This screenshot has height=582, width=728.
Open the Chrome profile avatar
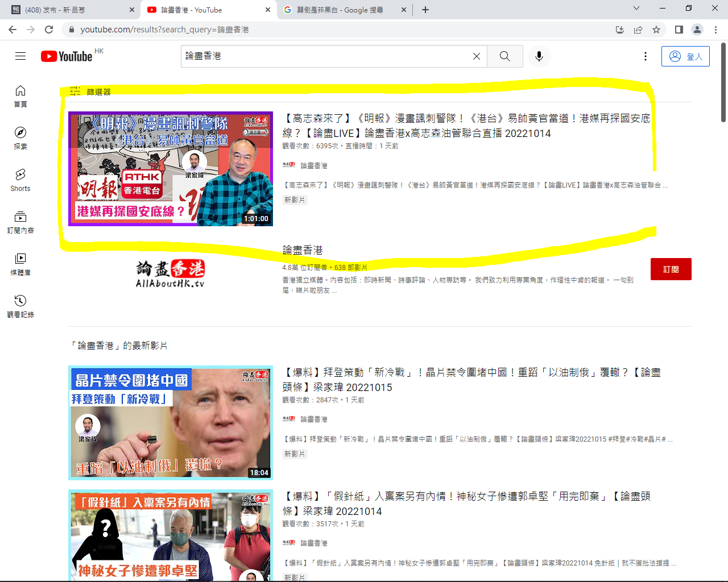click(697, 30)
